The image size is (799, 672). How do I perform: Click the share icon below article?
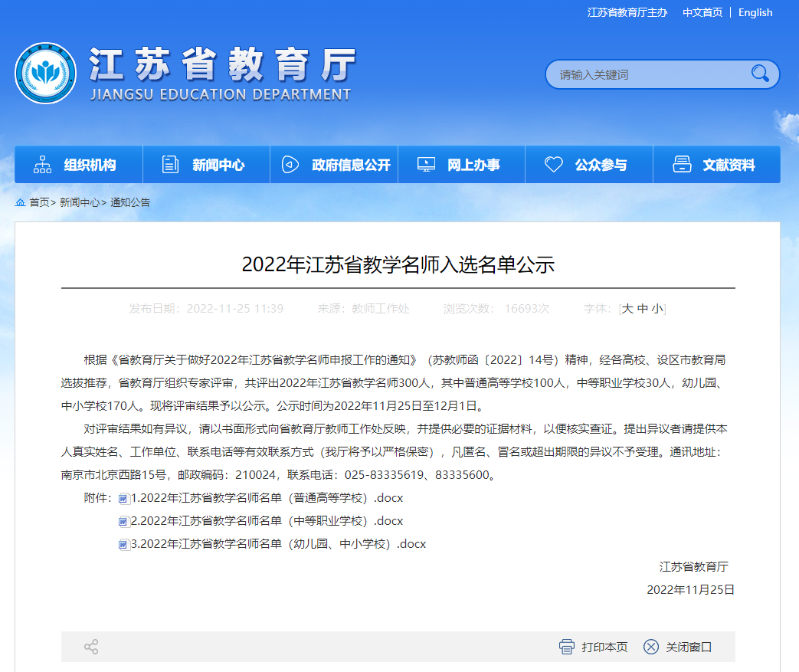coord(91,647)
